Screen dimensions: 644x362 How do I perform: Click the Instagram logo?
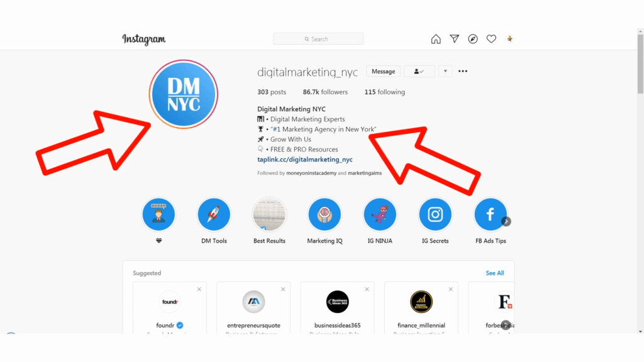(144, 40)
